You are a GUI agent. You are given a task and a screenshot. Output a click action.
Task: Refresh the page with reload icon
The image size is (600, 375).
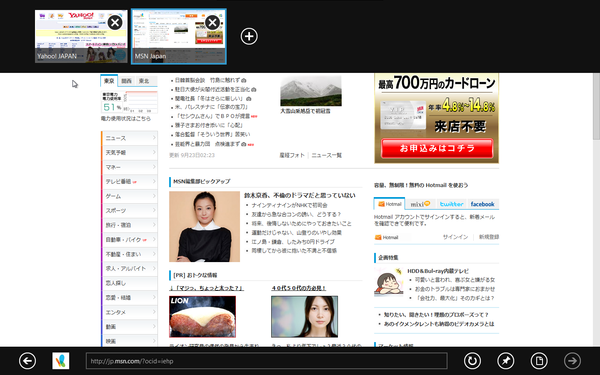(x=472, y=360)
